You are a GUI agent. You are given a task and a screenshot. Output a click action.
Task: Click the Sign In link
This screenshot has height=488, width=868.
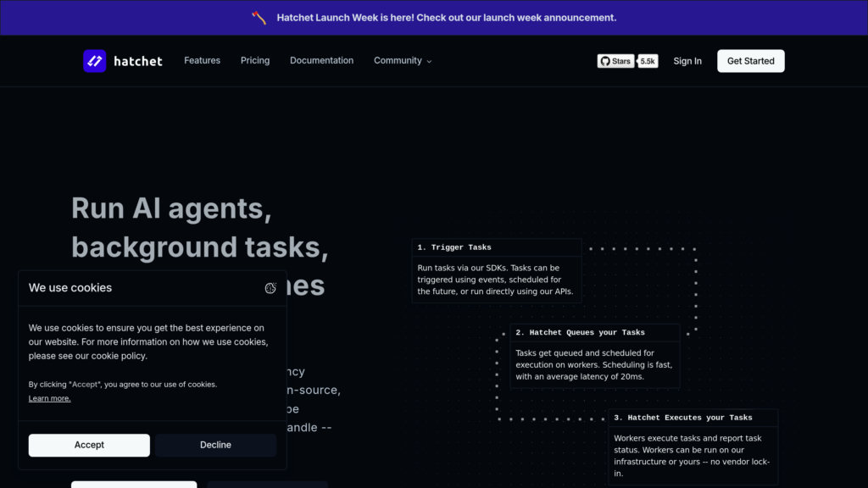click(687, 61)
